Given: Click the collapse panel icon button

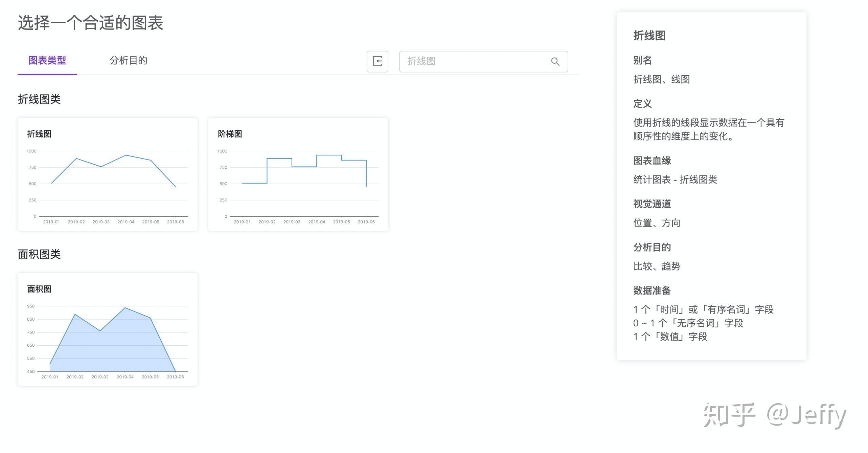Looking at the screenshot, I should point(377,61).
